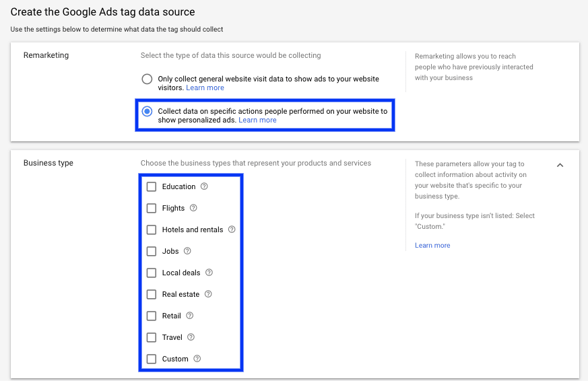This screenshot has height=385, width=588.
Task: Open Learn more link for personalized ads
Action: (257, 120)
